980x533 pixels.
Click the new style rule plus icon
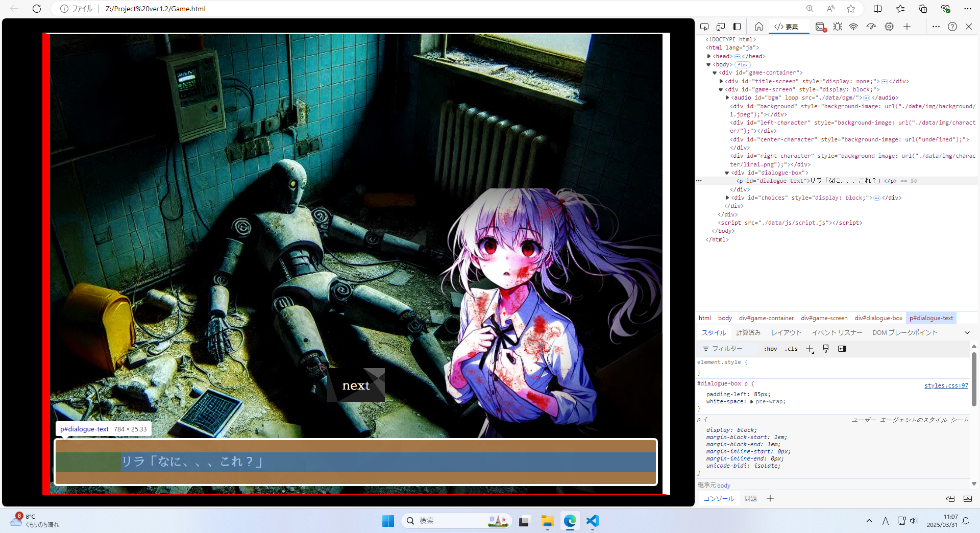pos(810,349)
